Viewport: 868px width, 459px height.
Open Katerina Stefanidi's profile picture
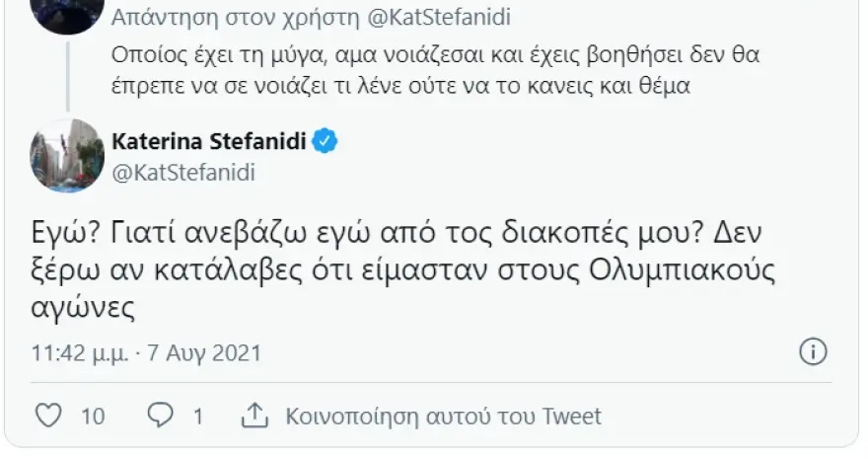click(x=67, y=155)
